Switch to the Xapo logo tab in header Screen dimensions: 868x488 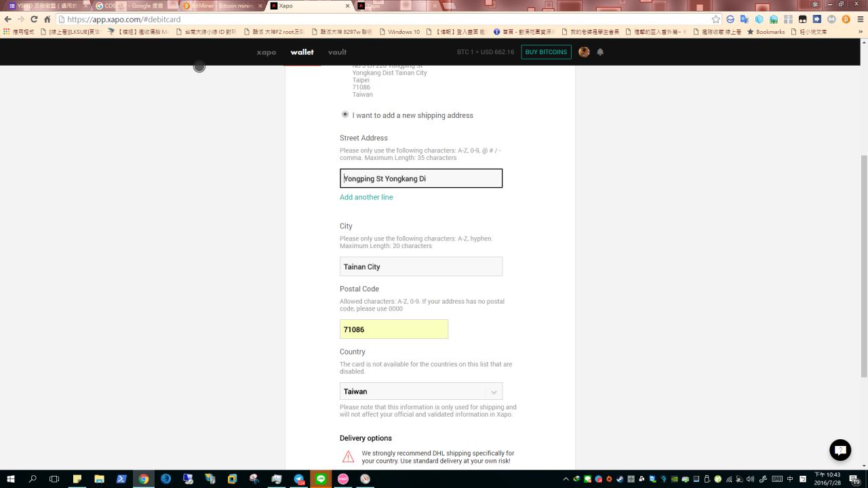[267, 52]
